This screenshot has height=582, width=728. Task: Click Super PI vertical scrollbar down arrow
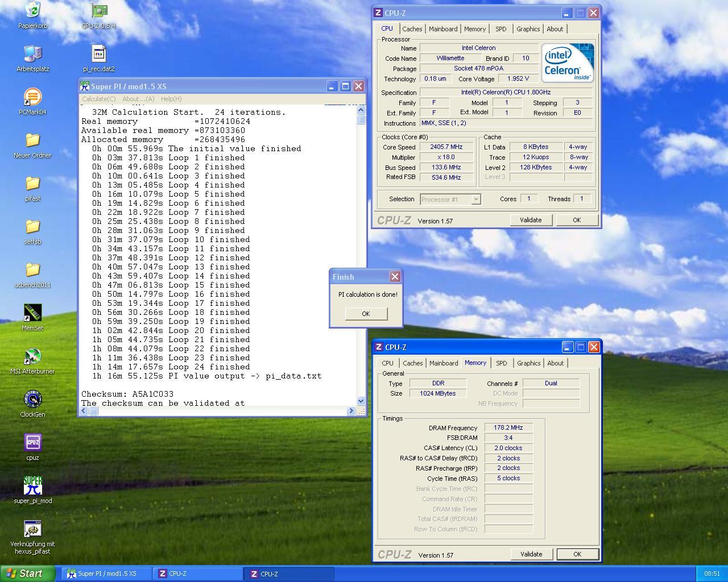pos(361,401)
